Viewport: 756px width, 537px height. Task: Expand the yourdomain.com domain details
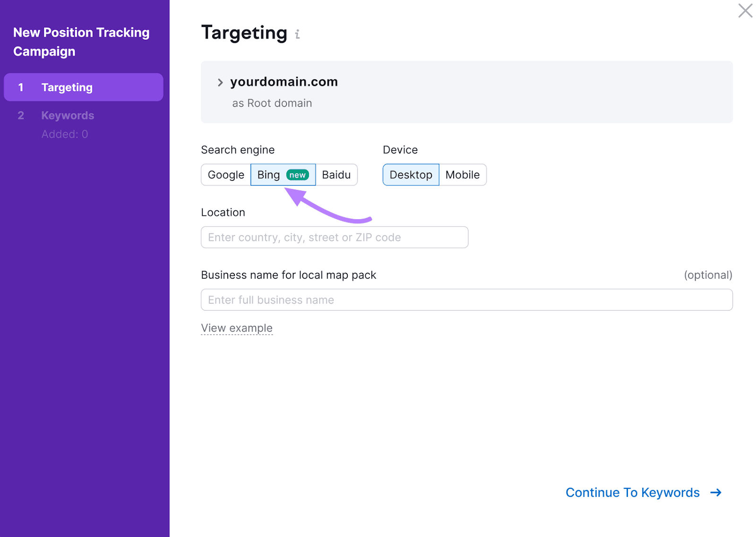(220, 82)
